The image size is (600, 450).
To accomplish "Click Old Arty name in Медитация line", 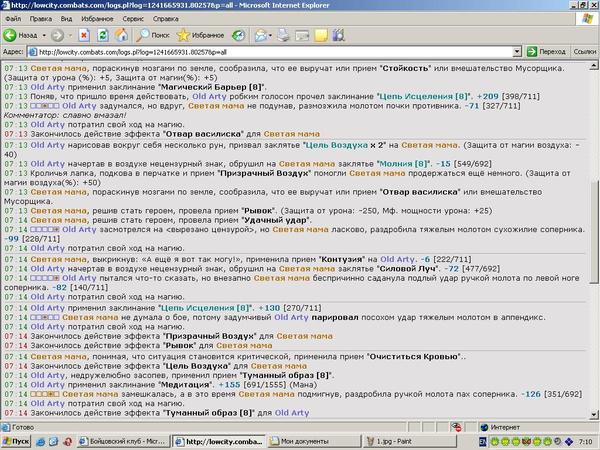I will (x=47, y=385).
